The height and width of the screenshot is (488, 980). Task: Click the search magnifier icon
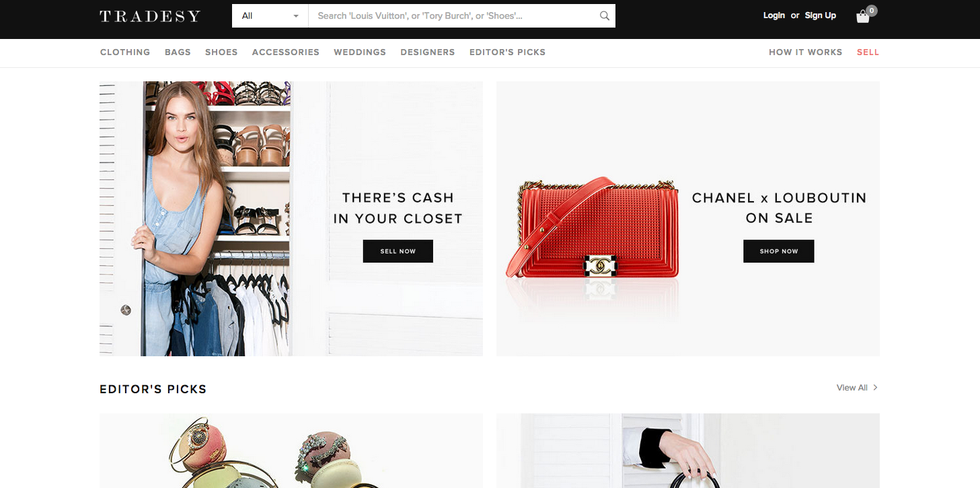click(x=604, y=16)
